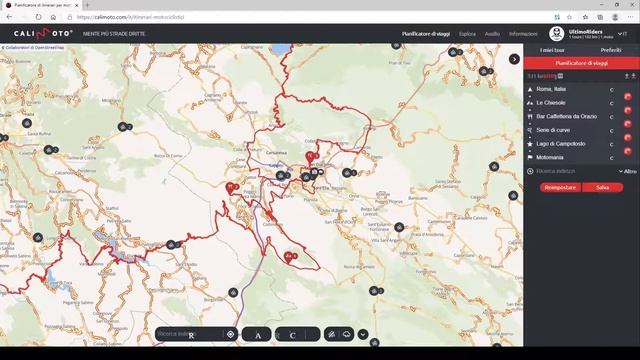Click the red circle button below Serie di curve
This screenshot has height=360, width=640.
[x=628, y=138]
